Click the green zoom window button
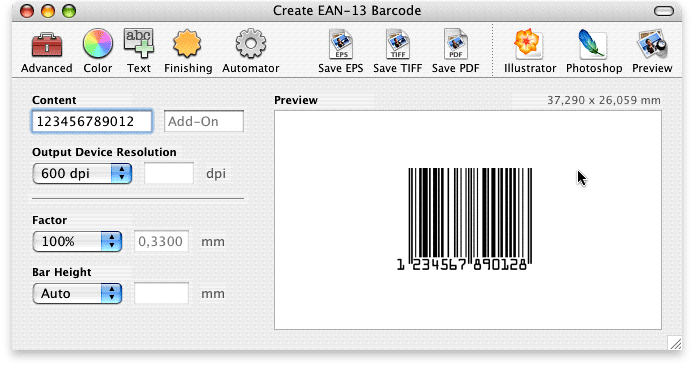 click(69, 11)
